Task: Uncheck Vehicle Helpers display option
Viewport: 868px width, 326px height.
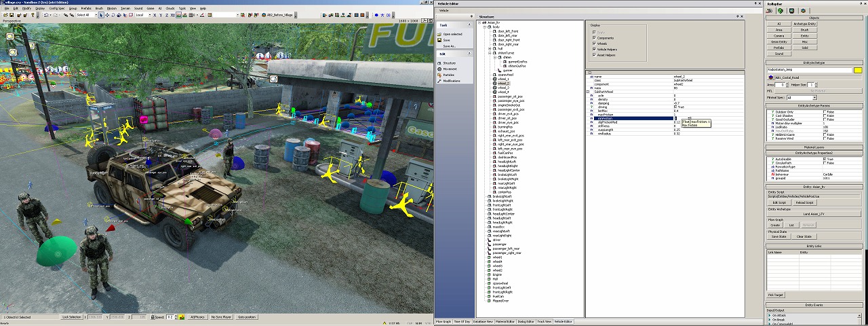Action: [594, 50]
